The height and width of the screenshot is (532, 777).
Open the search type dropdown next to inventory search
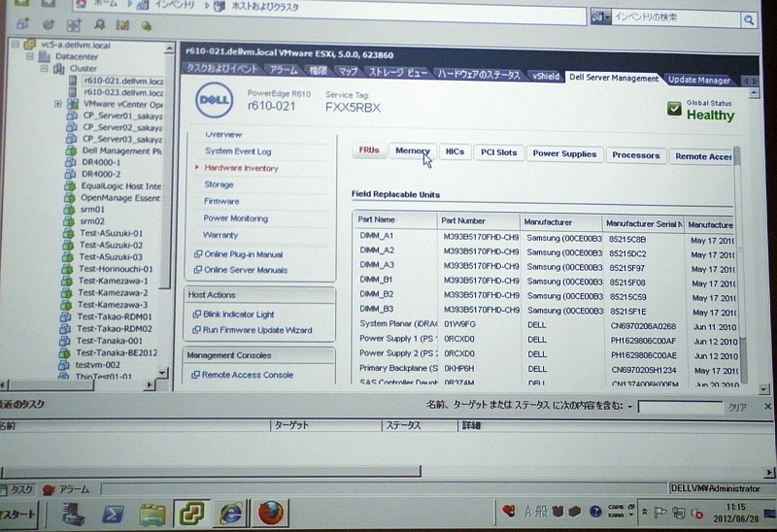600,17
